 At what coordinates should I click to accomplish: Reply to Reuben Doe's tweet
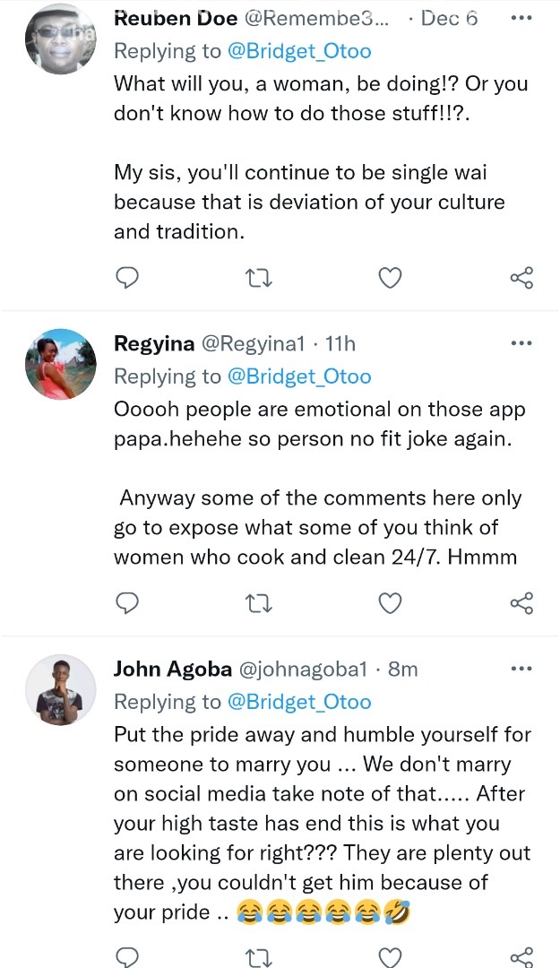point(128,278)
